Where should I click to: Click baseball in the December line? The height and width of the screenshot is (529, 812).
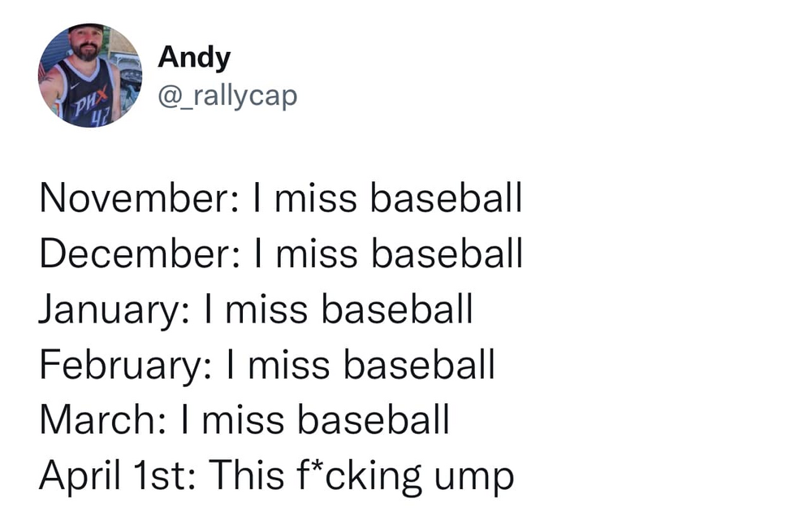pos(447,254)
